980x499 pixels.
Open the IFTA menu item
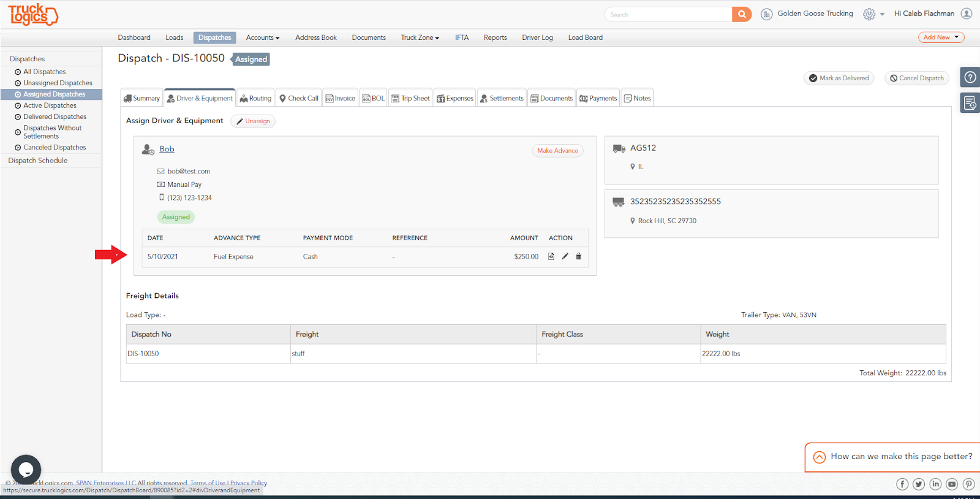click(462, 37)
